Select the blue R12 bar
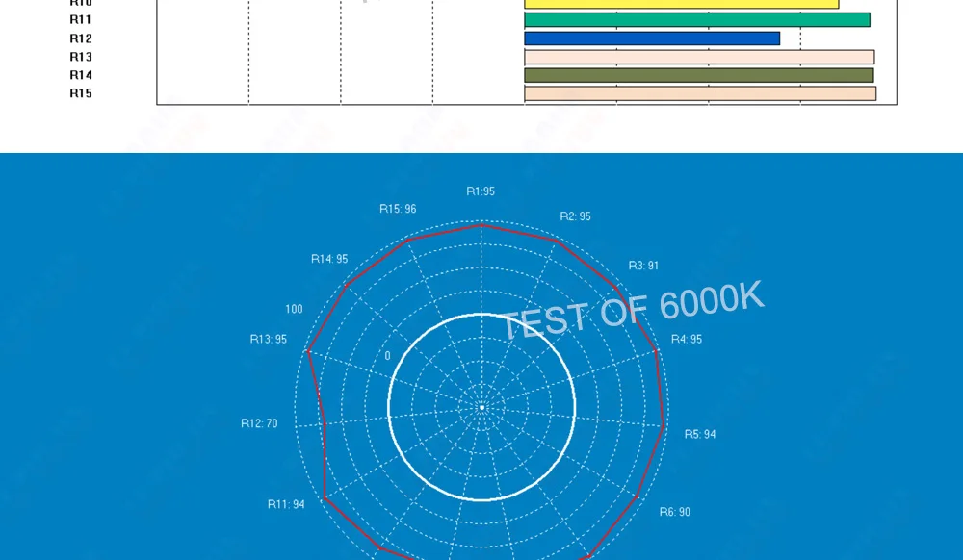The width and height of the screenshot is (963, 560). [x=652, y=38]
